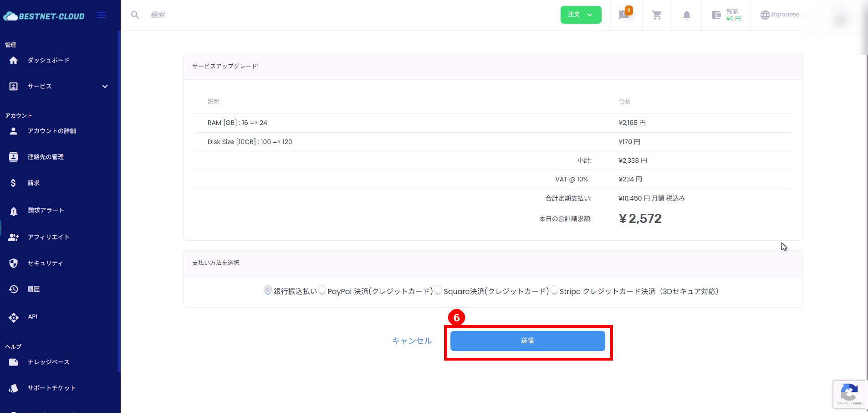Click the messages icon with the 0 badge
The width and height of the screenshot is (868, 413).
(624, 15)
